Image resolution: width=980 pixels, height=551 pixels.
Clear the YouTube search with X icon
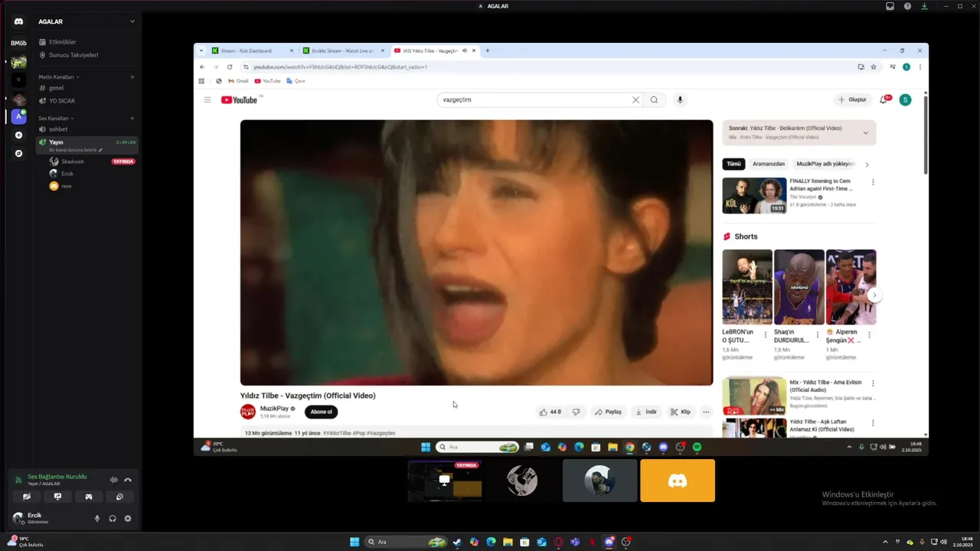pyautogui.click(x=635, y=99)
